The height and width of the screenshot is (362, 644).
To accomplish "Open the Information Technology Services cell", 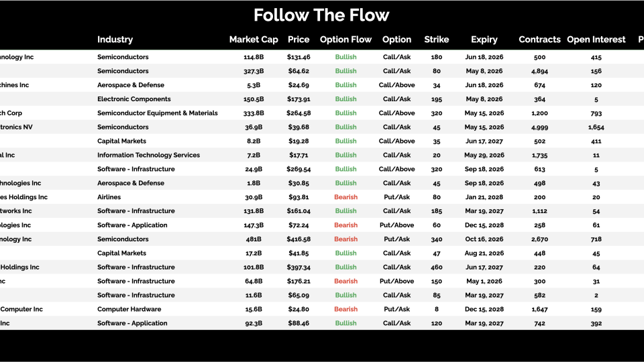I will point(148,155).
